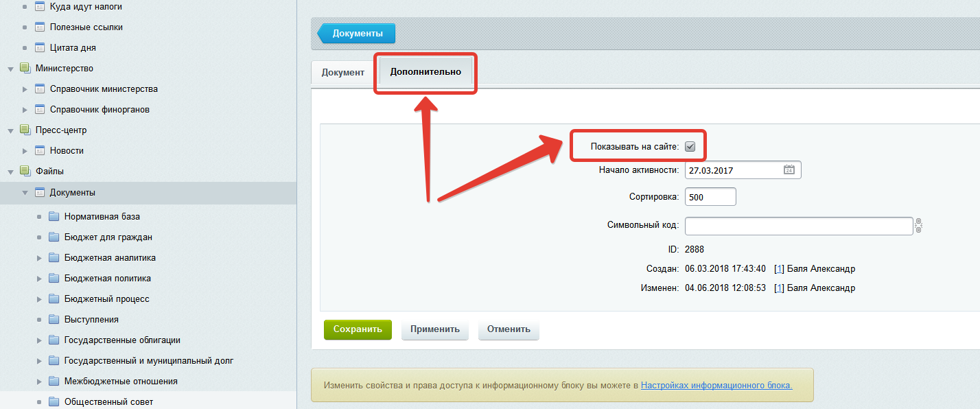980x409 pixels.
Task: Click the Цитата дня list icon
Action: tap(40, 47)
